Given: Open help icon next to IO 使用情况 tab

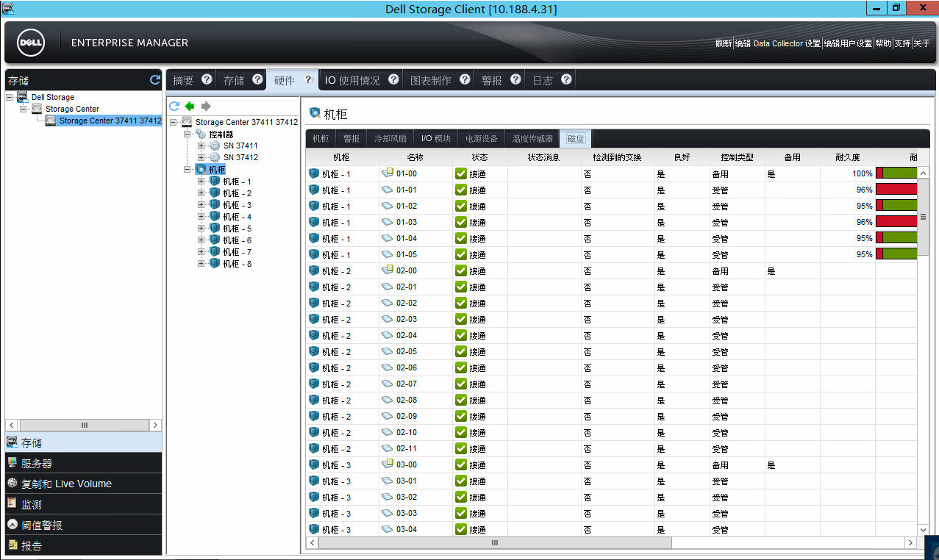Looking at the screenshot, I should click(393, 79).
